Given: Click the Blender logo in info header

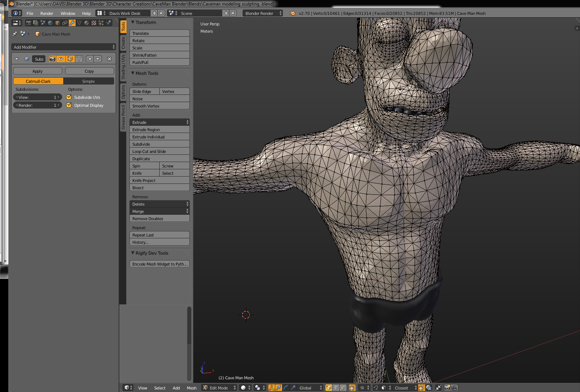Looking at the screenshot, I should [x=292, y=13].
